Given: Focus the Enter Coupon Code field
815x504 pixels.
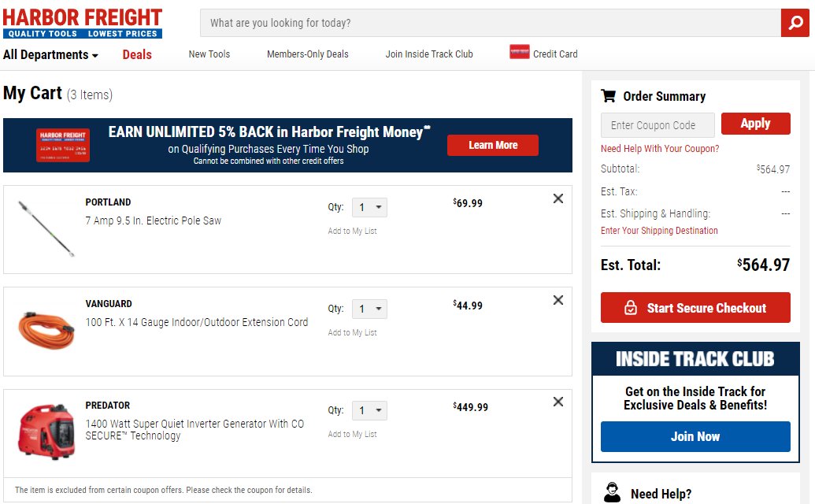Looking at the screenshot, I should point(658,125).
